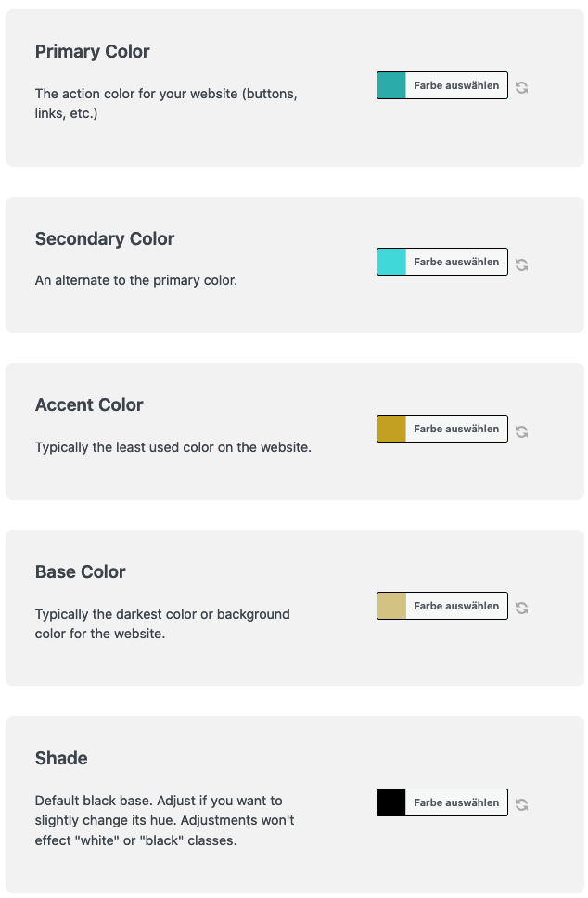
Task: Open 'Farbe auswählen' picker for Secondary Color
Action: [456, 262]
